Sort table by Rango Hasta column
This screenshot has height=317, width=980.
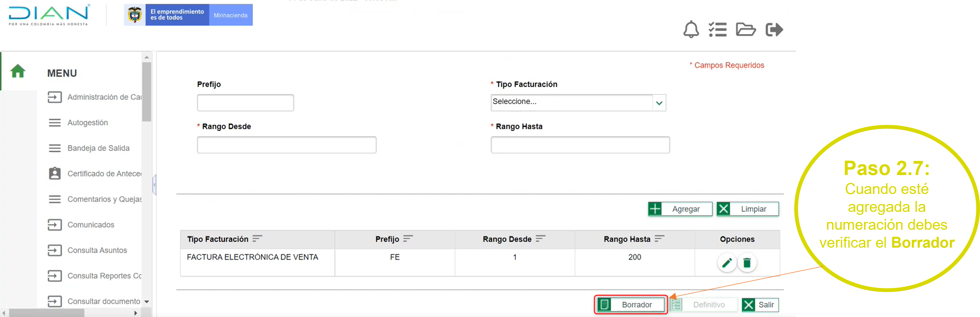(x=659, y=238)
